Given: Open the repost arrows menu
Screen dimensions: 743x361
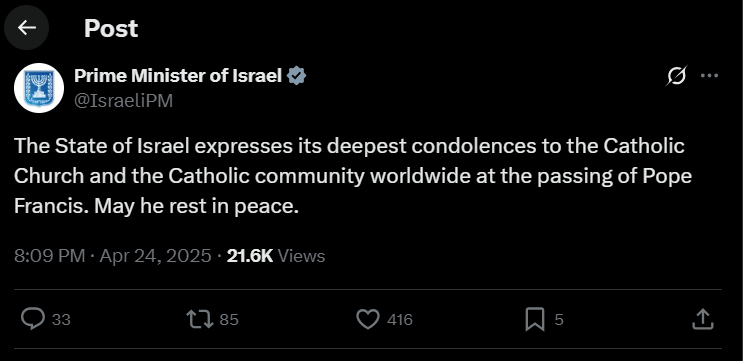Looking at the screenshot, I should [200, 319].
